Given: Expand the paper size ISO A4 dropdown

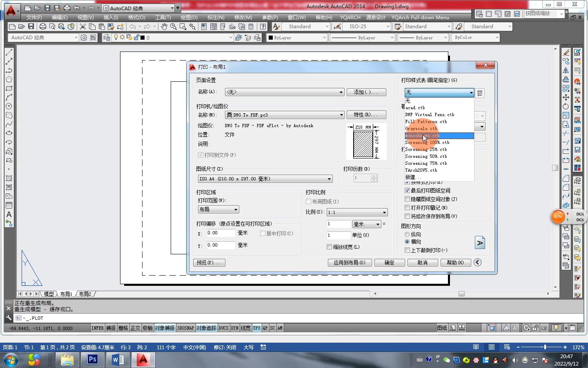Looking at the screenshot, I should click(265, 179).
